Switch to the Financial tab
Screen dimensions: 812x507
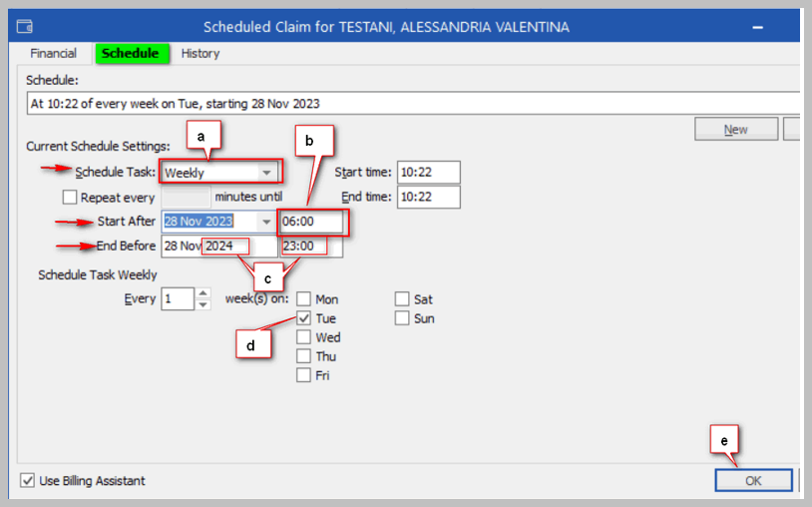53,53
